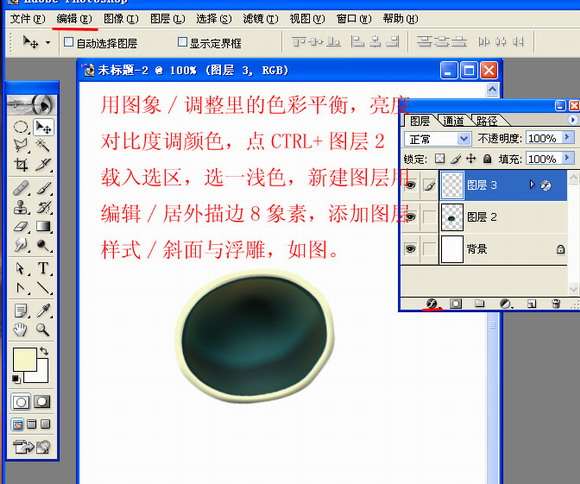Hide the 图层 2 layer eye
580x484 pixels.
pyautogui.click(x=411, y=217)
